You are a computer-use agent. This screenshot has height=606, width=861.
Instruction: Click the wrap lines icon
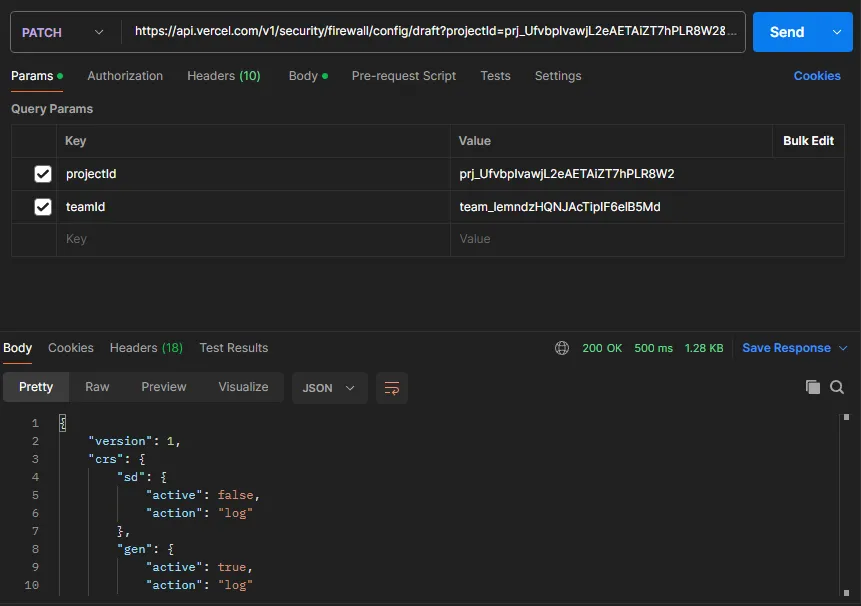[x=392, y=388]
